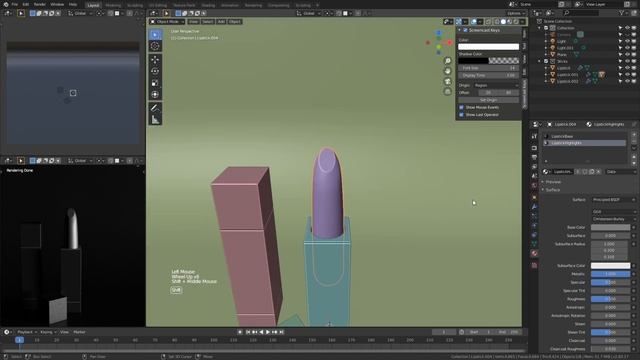This screenshot has height=360, width=640.
Task: Open the Object Data properties tab icon
Action: pyautogui.click(x=534, y=244)
